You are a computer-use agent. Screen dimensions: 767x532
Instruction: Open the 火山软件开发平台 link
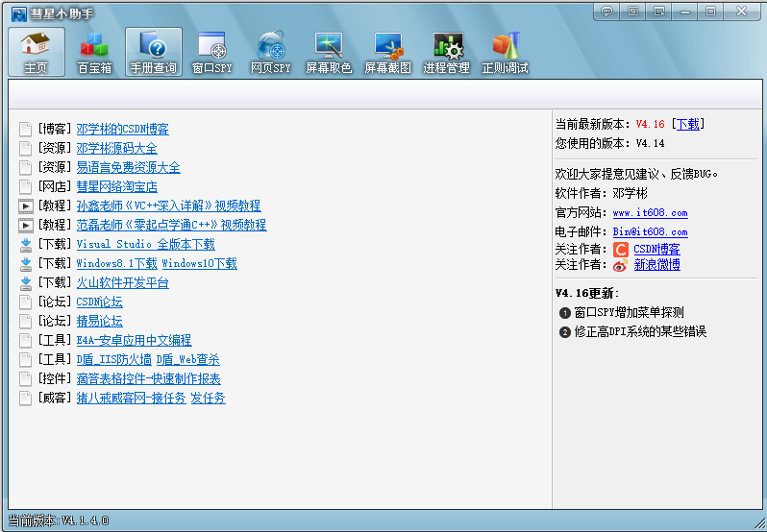click(123, 283)
